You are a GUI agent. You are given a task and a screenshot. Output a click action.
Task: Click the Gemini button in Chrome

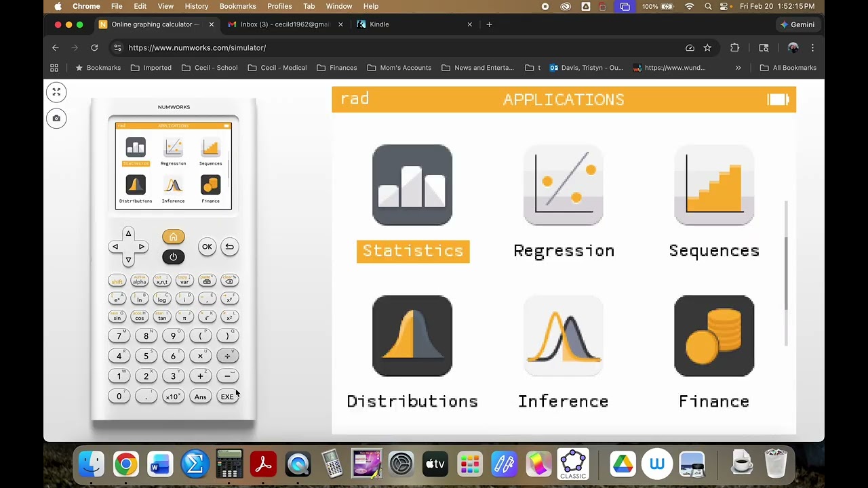point(797,24)
